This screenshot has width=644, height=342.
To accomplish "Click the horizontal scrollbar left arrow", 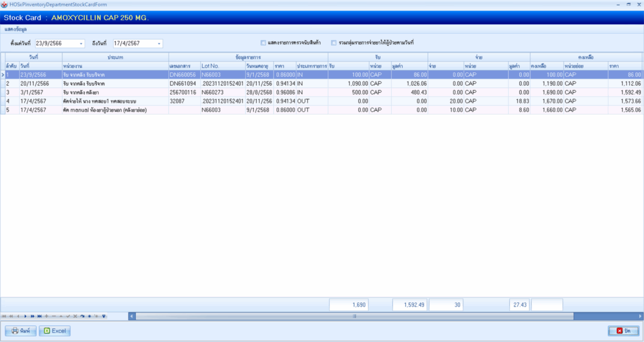I will click(x=132, y=316).
